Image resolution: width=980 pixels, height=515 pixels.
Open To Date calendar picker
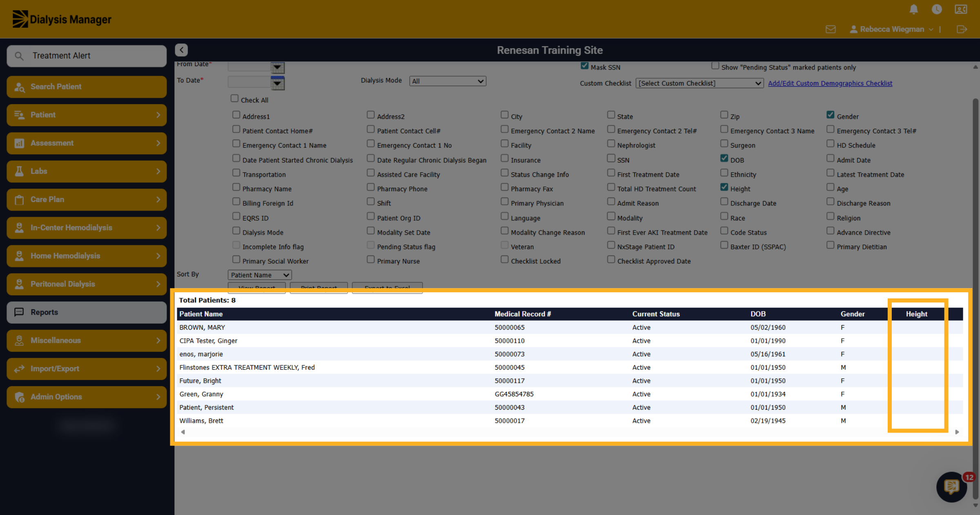[278, 83]
